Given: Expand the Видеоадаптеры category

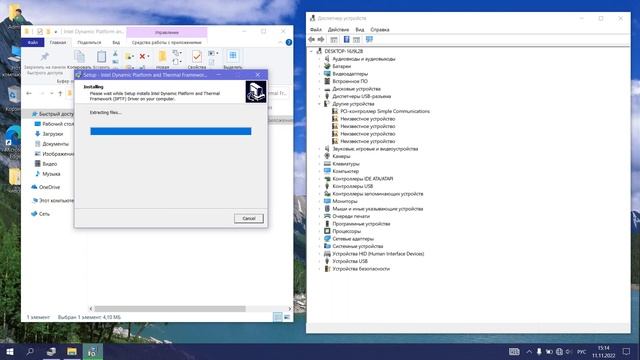Looking at the screenshot, I should tap(320, 74).
